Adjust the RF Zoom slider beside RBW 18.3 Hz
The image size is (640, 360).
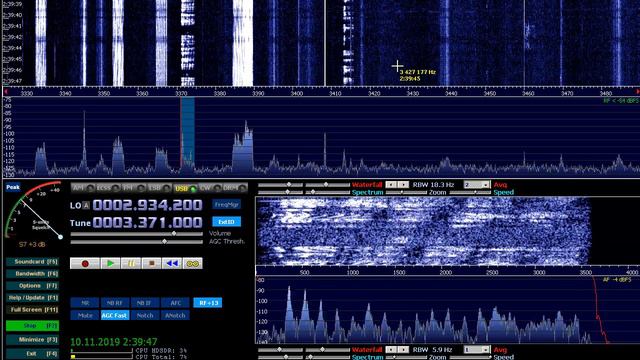click(406, 192)
